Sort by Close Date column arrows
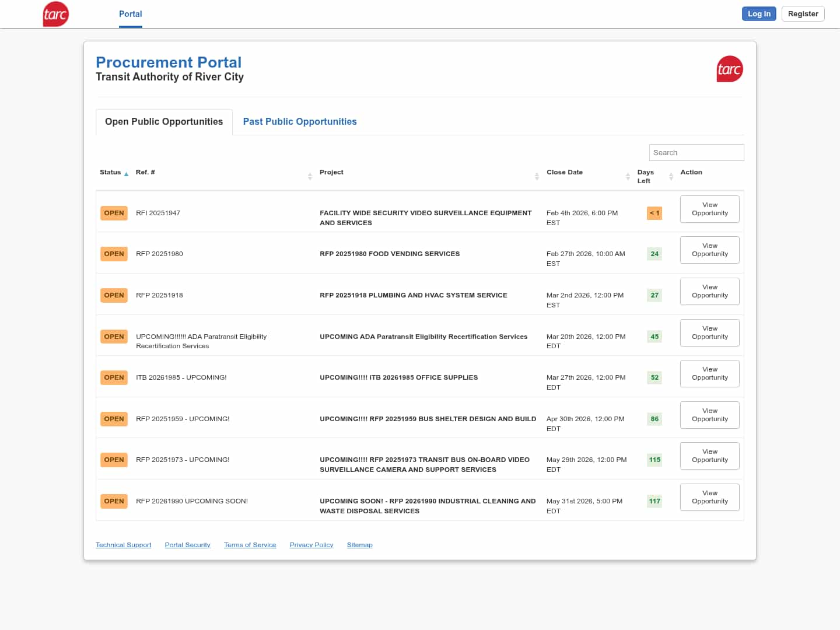 [x=628, y=176]
